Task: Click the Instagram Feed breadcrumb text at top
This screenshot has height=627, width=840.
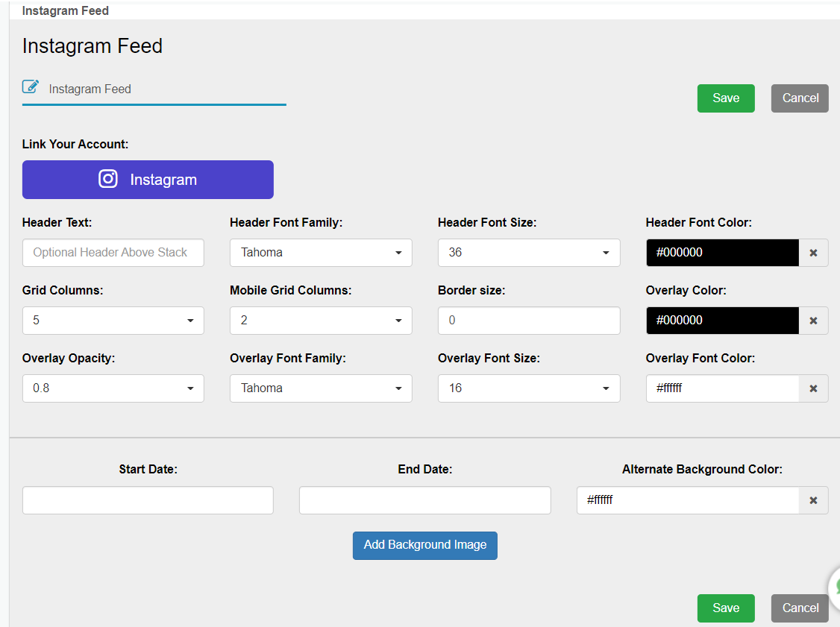Action: click(66, 10)
